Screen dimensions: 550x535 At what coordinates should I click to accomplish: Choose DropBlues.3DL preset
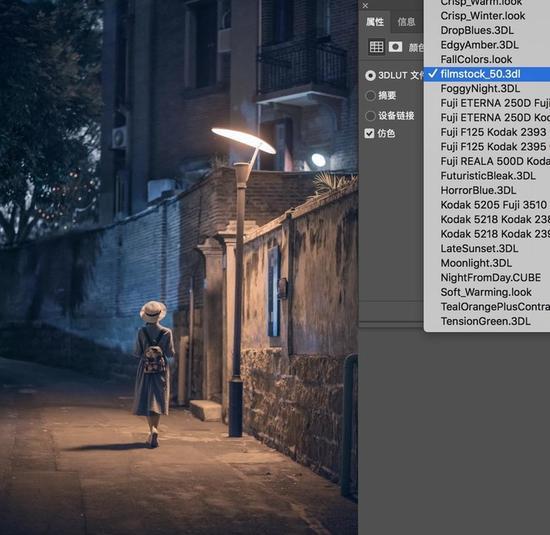487,30
